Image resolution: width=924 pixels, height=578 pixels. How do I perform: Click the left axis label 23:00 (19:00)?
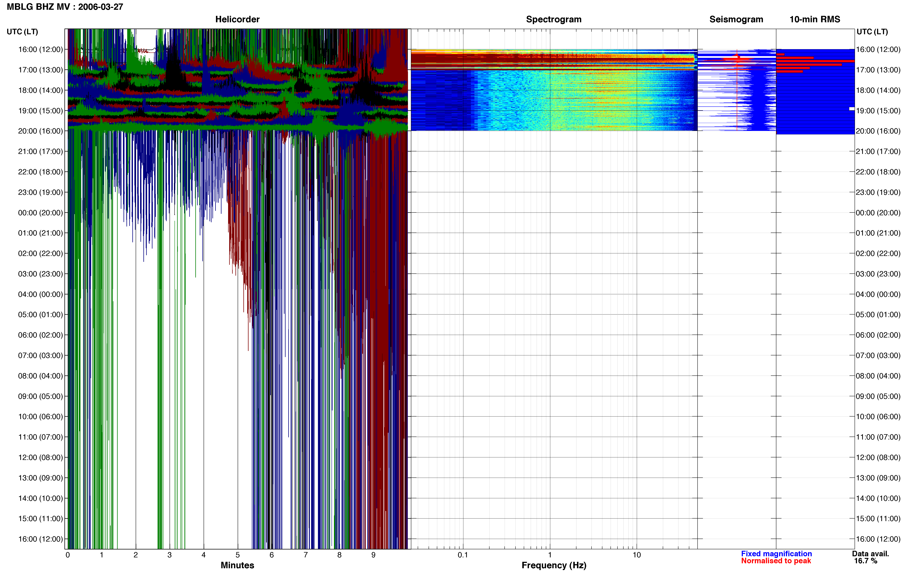click(41, 192)
